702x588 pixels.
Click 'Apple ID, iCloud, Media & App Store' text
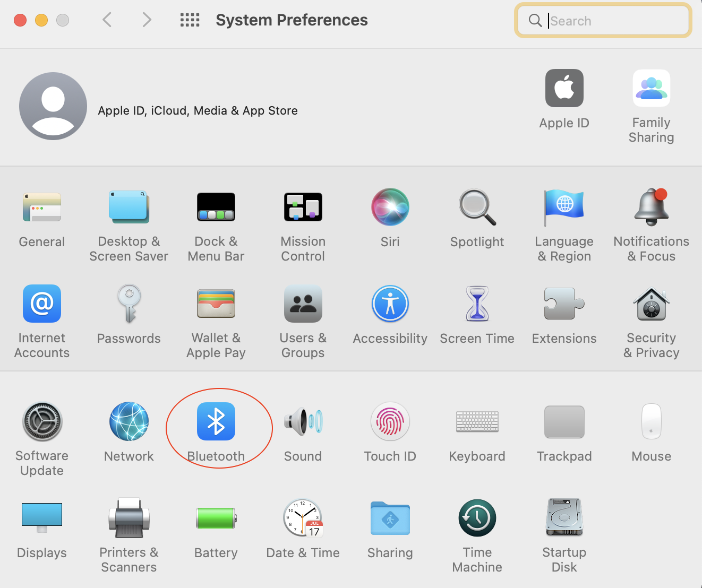198,110
